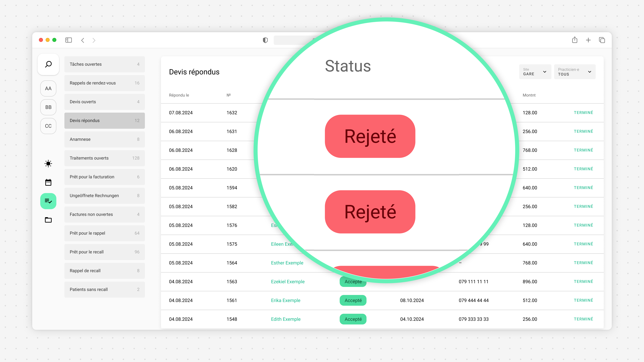Expand the Site GARE dropdown

[535, 72]
